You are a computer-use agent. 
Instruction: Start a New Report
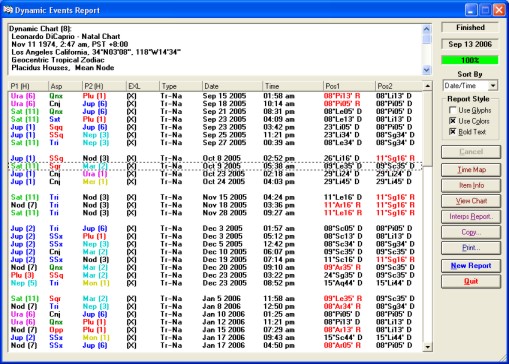click(471, 266)
